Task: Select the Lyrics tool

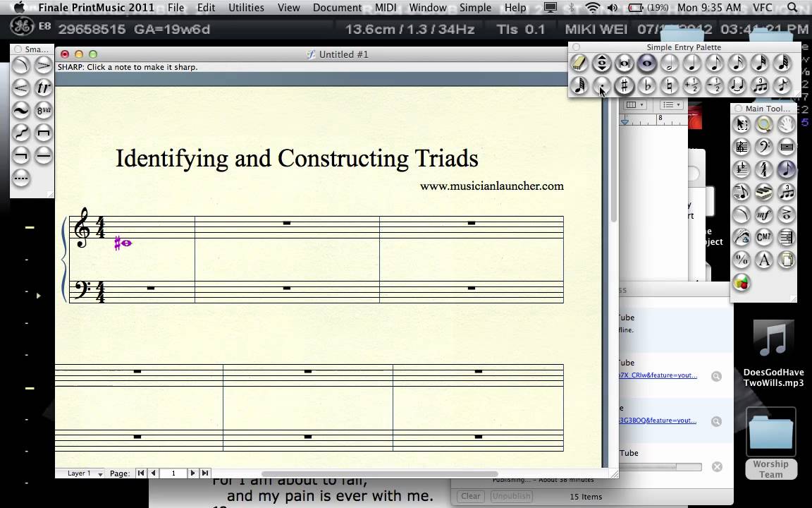Action: (742, 237)
